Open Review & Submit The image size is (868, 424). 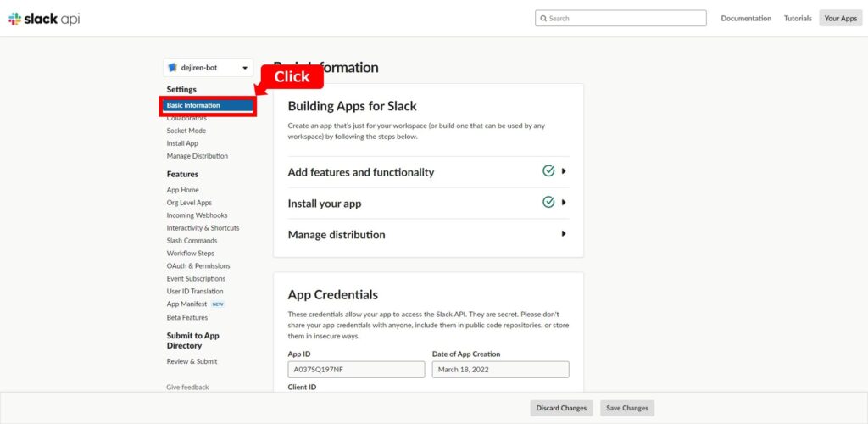192,361
